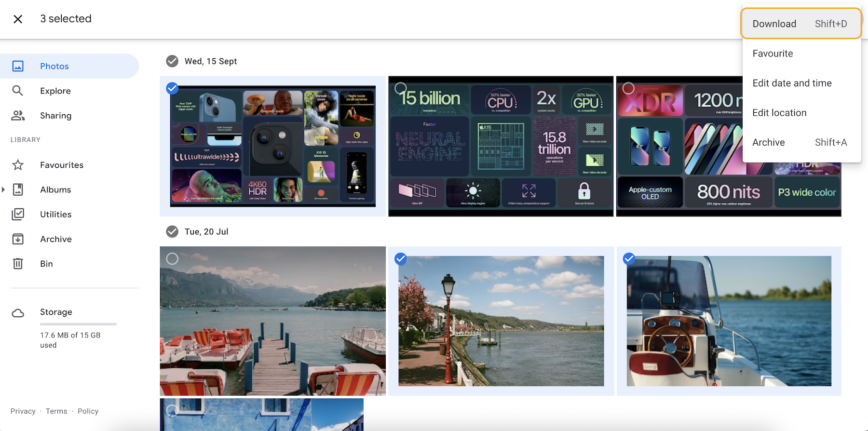The width and height of the screenshot is (868, 431).
Task: Select the 15 billion Neural Engine photo circle
Action: [400, 88]
